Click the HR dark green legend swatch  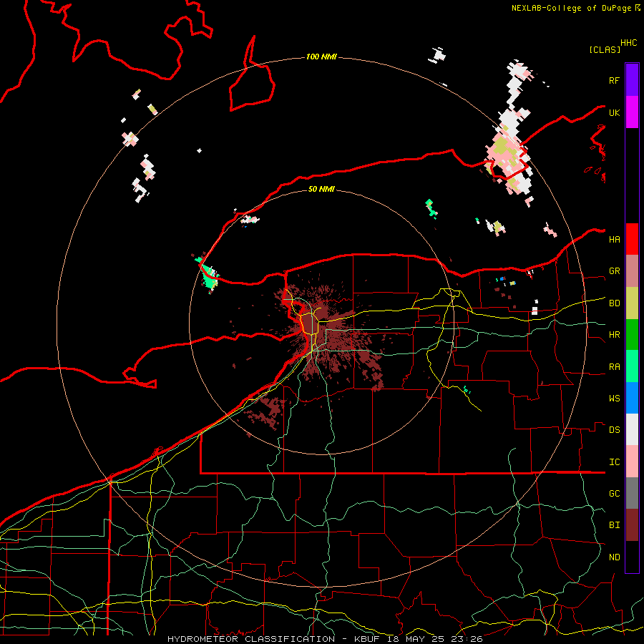[x=632, y=335]
